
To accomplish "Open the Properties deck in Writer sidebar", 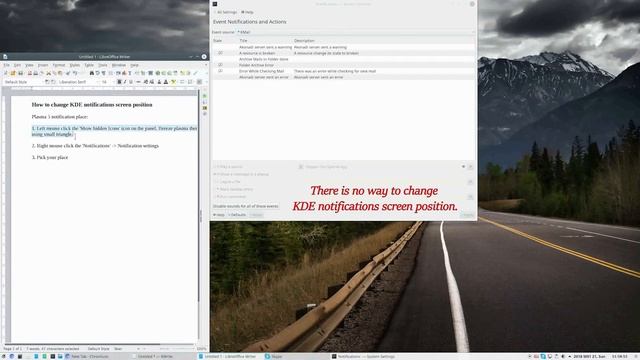I will coord(204,96).
